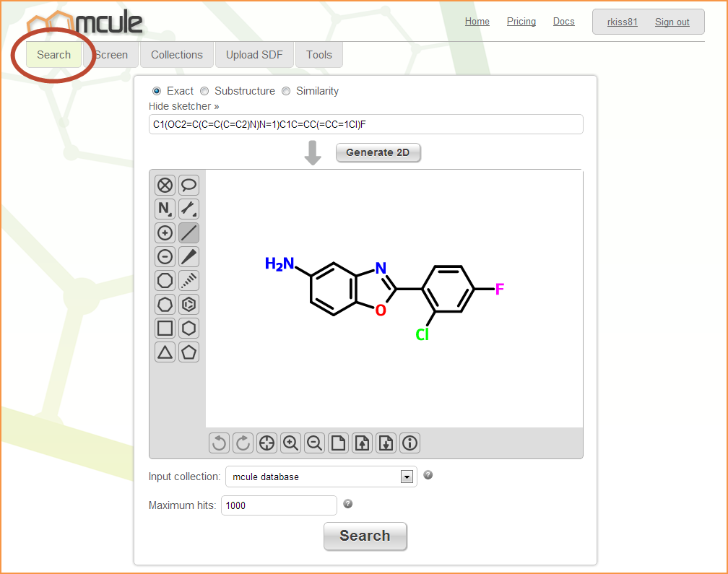Switch to Similarity search option
Screen dimensions: 728x574
[x=286, y=91]
